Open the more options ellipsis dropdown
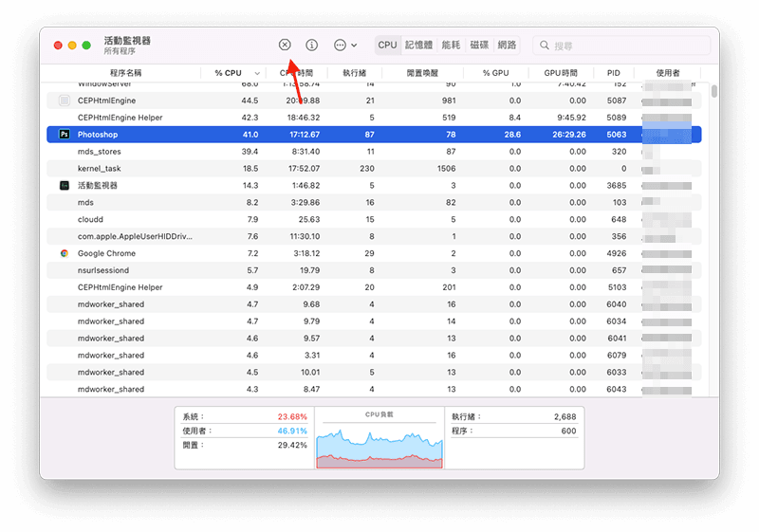Viewport: 759px width, 532px height. click(x=345, y=45)
